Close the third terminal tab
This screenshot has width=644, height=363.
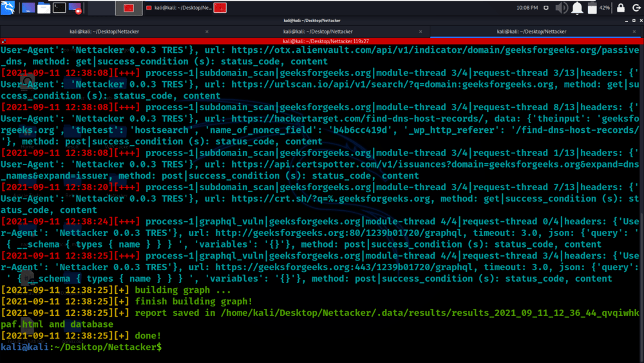coord(634,32)
